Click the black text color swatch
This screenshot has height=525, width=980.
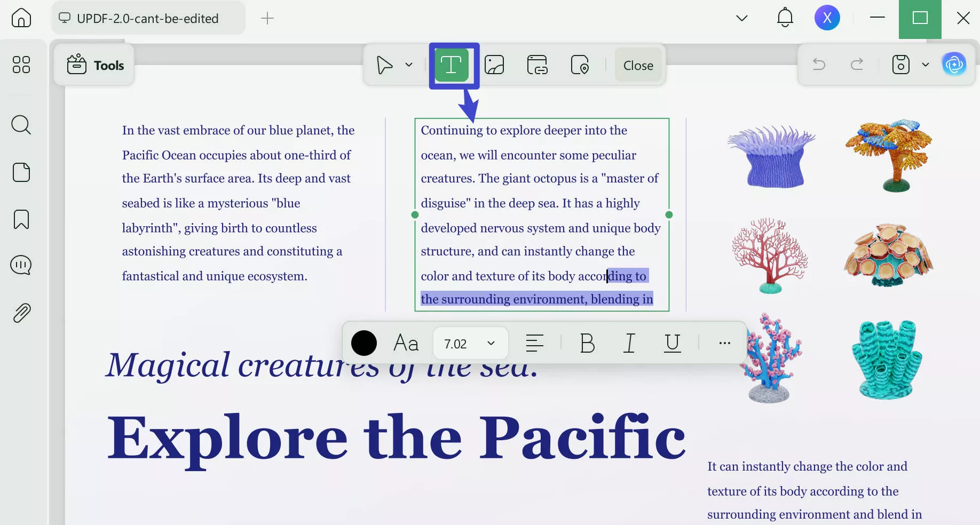coord(363,343)
